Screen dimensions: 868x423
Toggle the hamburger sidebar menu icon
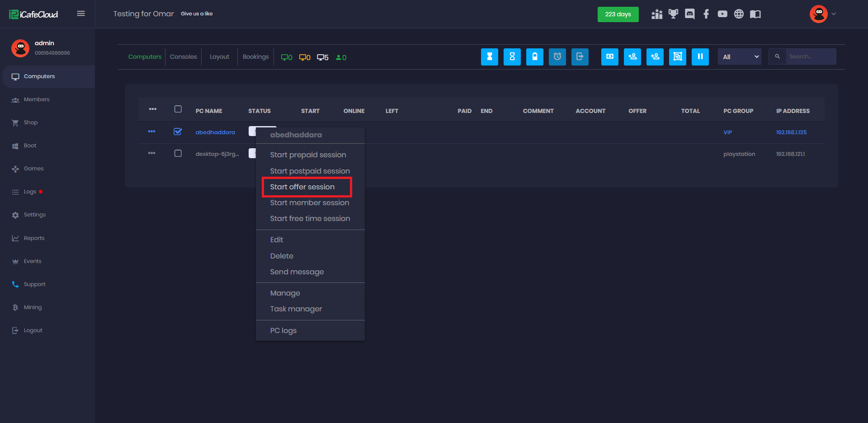coord(81,14)
